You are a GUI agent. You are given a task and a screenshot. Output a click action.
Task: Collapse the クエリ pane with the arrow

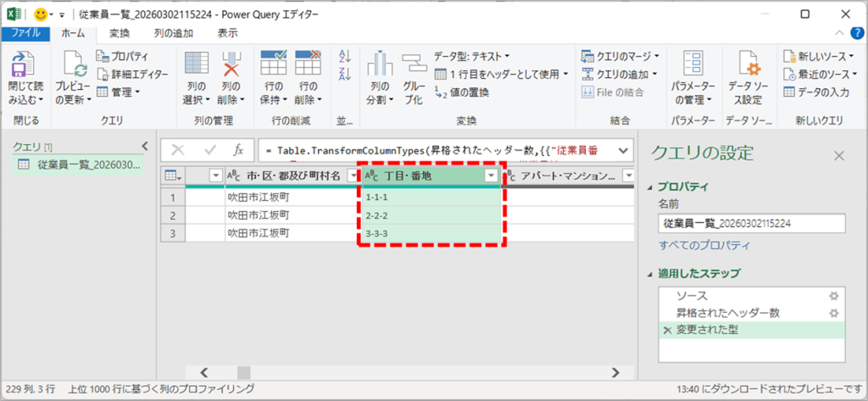(x=145, y=146)
